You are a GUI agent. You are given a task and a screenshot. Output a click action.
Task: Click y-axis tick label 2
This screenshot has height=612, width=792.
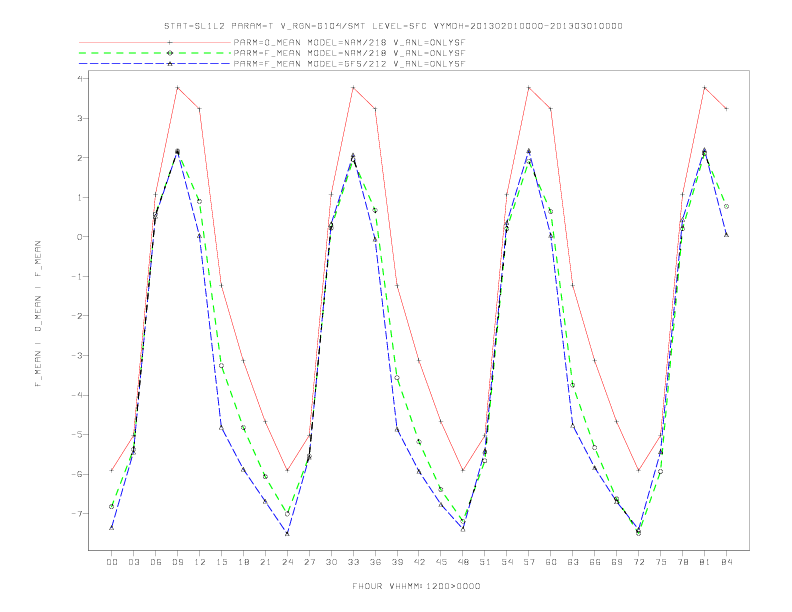(x=80, y=158)
